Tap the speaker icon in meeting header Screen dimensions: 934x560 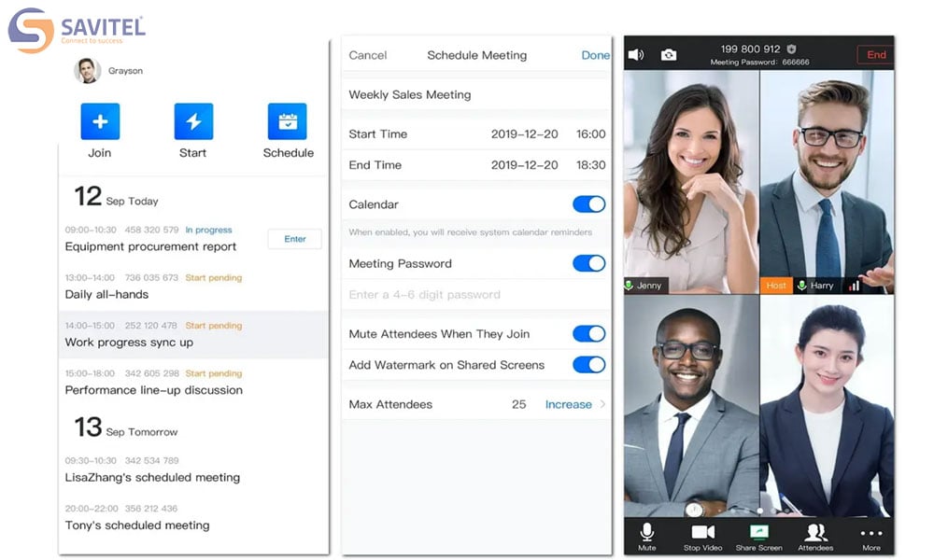point(636,55)
